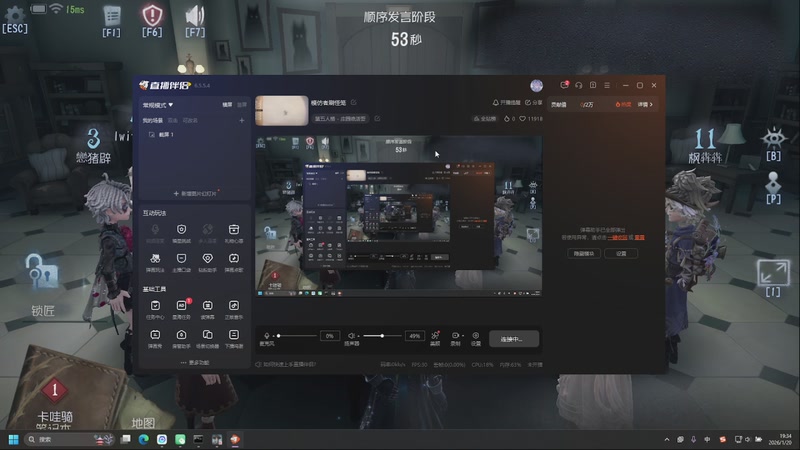Click the F7 speaker icon in game
The image size is (800, 450).
(195, 16)
